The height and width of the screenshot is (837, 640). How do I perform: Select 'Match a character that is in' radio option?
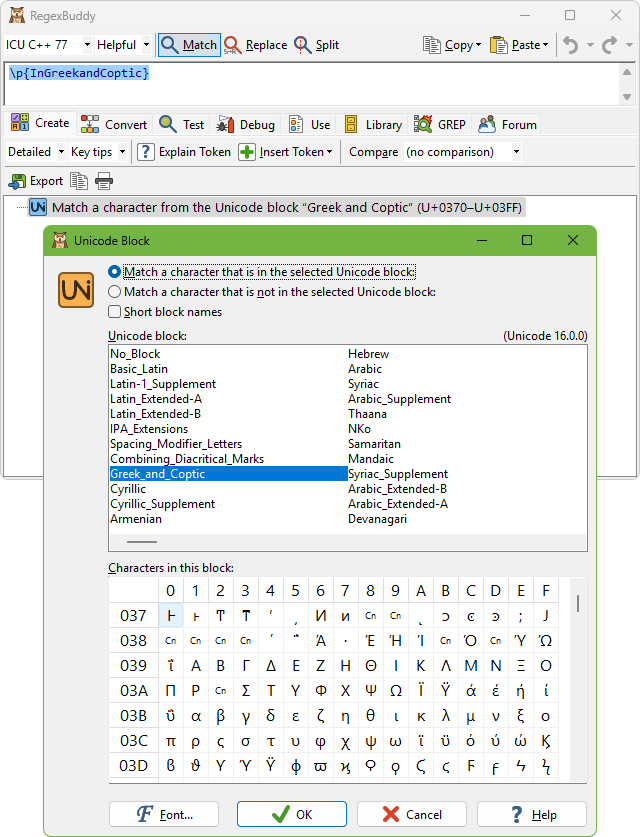pyautogui.click(x=262, y=272)
